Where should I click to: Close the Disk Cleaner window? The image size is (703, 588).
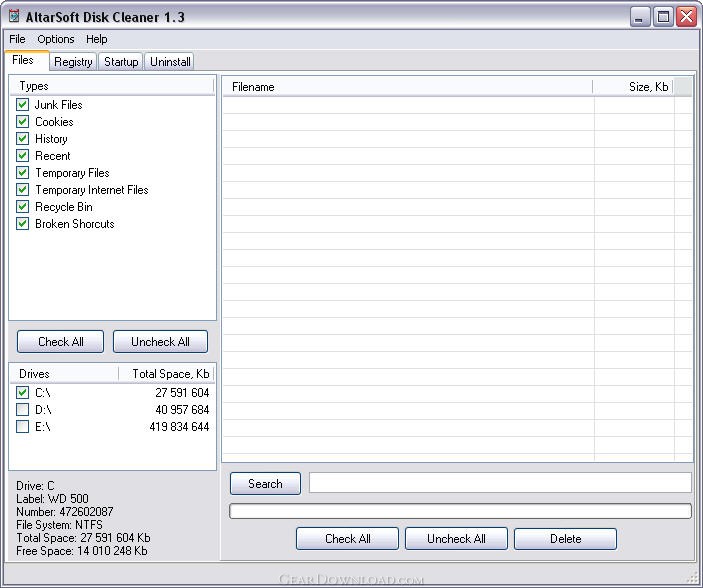686,17
